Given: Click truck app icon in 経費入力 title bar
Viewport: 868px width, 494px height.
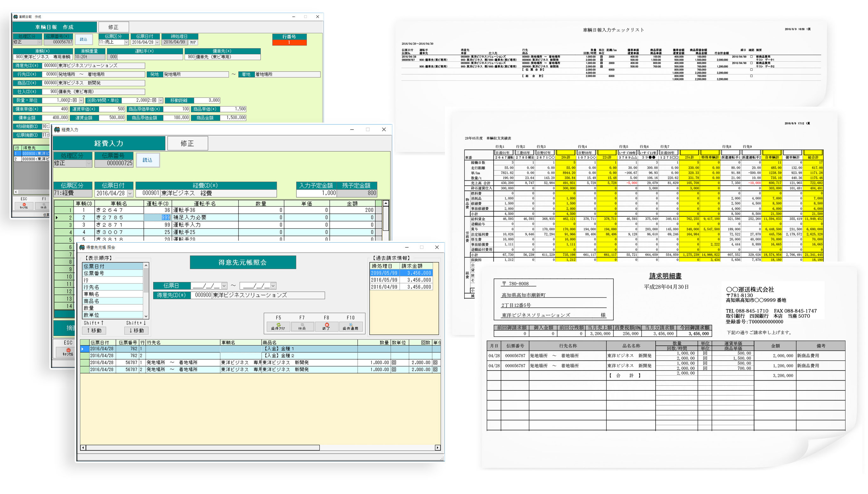Looking at the screenshot, I should click(x=57, y=130).
